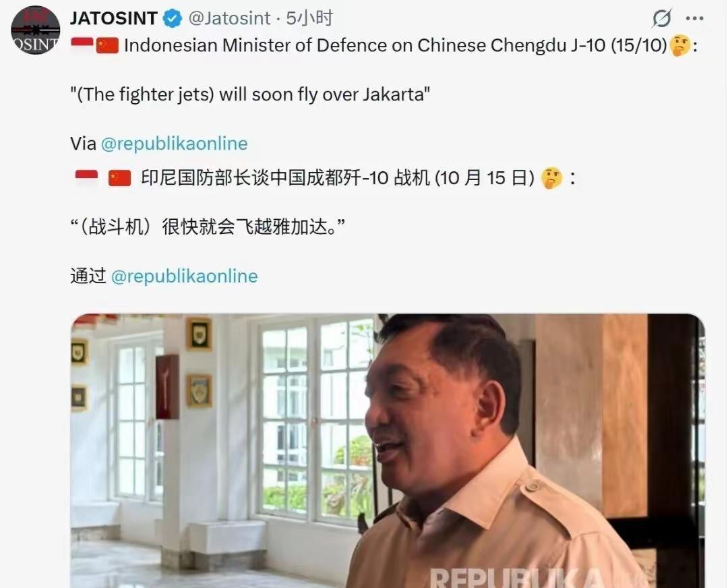728x588 pixels.
Task: Click thinking emoji after (15/10)
Action: click(680, 46)
